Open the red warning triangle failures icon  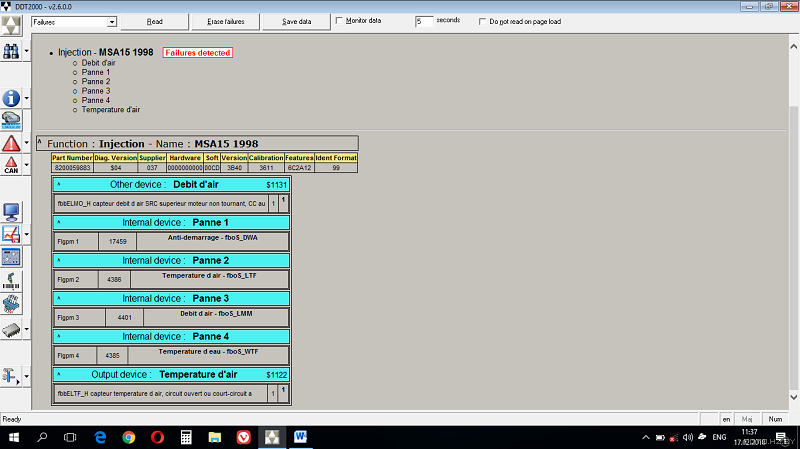point(11,143)
